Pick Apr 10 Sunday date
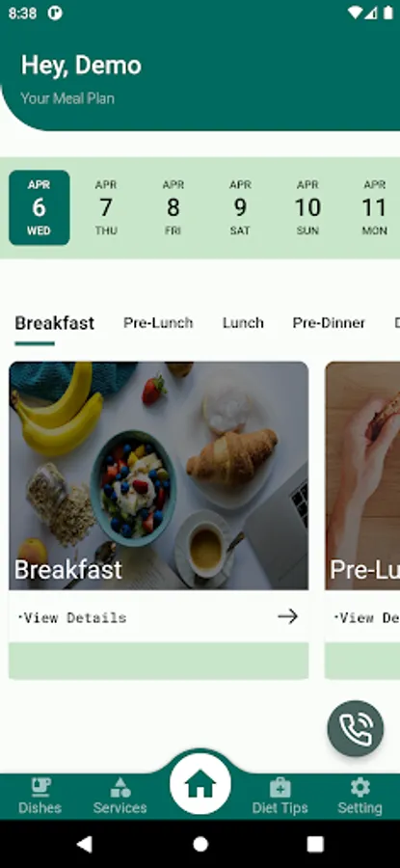The image size is (400, 868). point(307,207)
